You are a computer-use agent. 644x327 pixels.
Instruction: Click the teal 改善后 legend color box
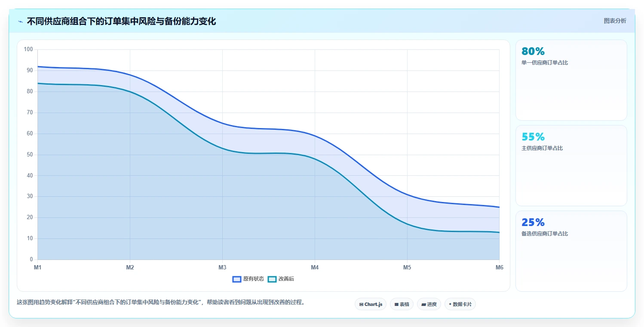pos(272,279)
